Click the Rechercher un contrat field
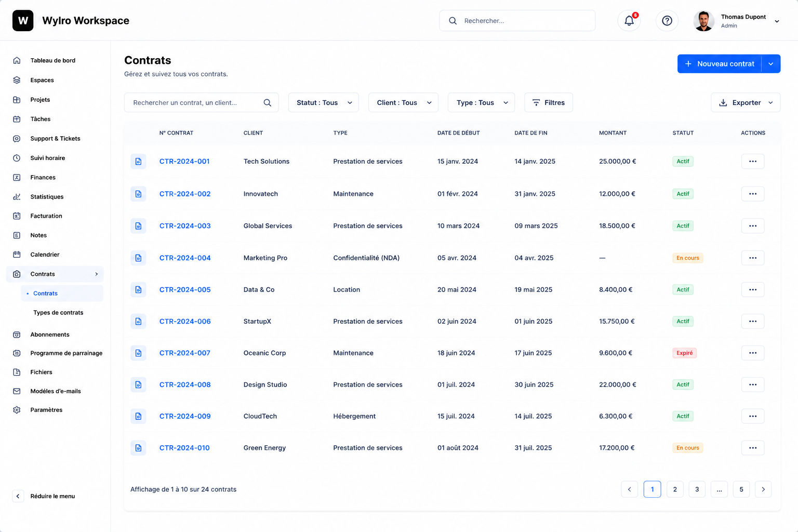The height and width of the screenshot is (532, 798). [x=201, y=103]
